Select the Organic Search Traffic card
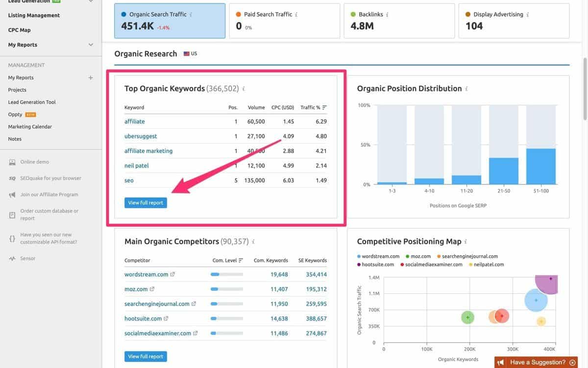The width and height of the screenshot is (588, 368). (170, 21)
